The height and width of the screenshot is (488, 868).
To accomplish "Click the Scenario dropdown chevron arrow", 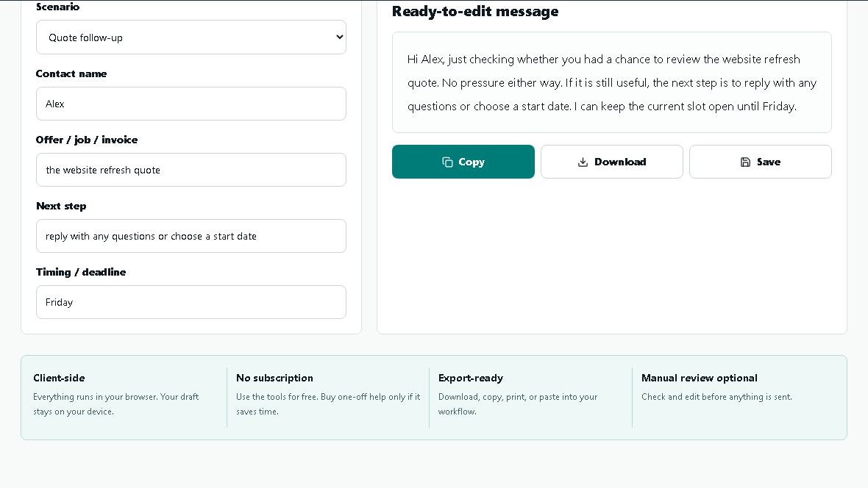I will [339, 37].
